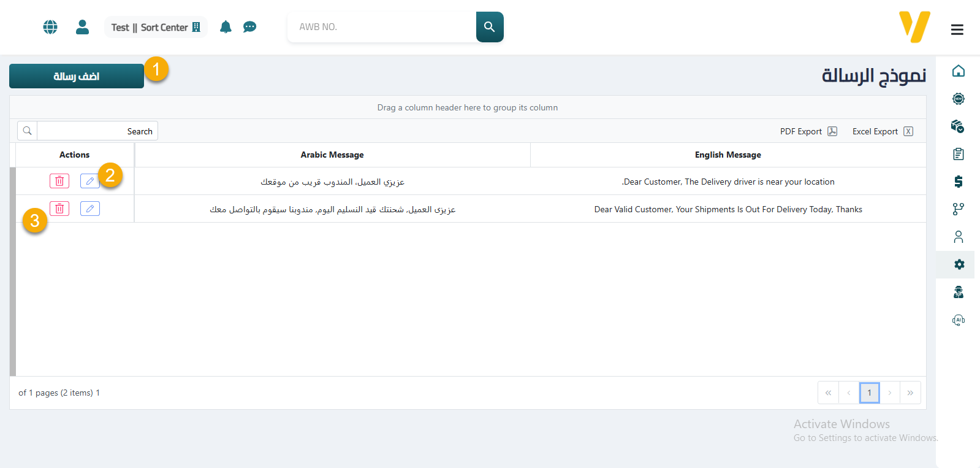Edit the 'Delivery driver is near' message
The image size is (980, 468).
click(90, 181)
